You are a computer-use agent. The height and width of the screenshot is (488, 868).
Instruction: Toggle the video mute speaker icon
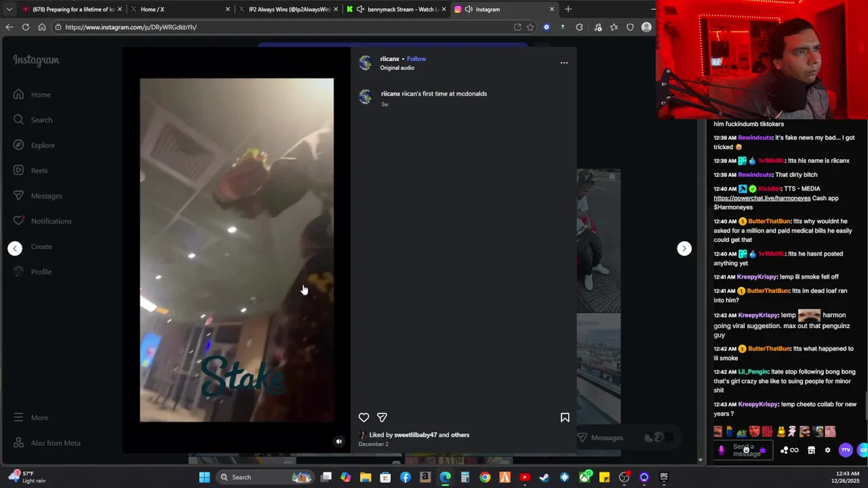click(x=339, y=441)
